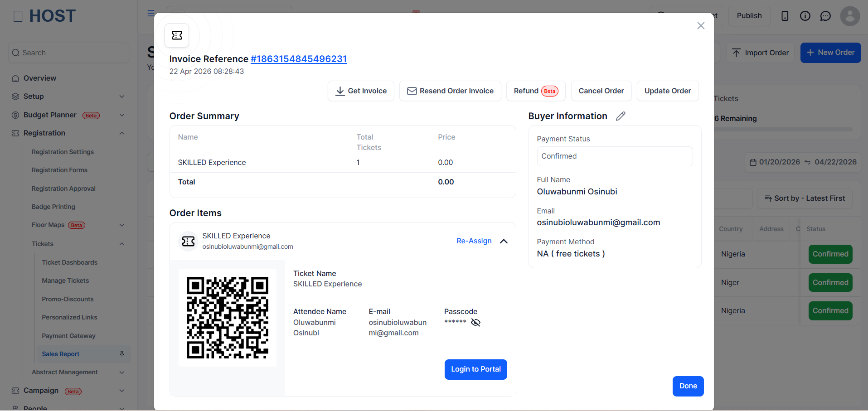Go to the Overview sidebar item

tap(40, 78)
